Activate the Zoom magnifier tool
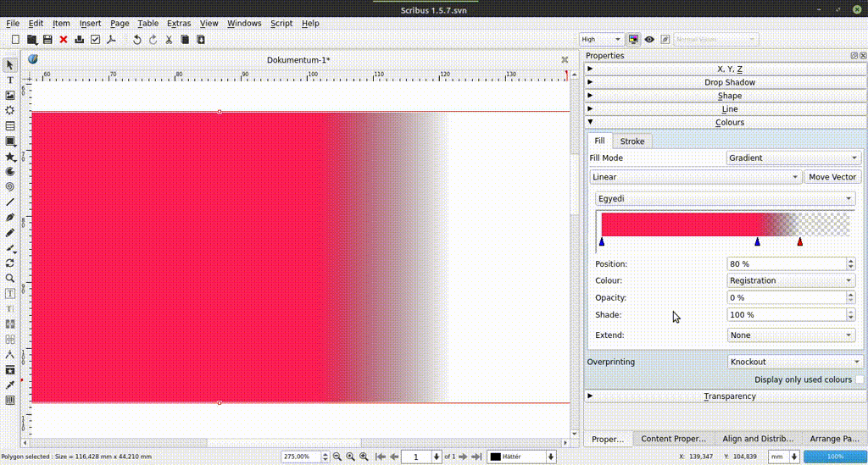868x465 pixels. 10,278
